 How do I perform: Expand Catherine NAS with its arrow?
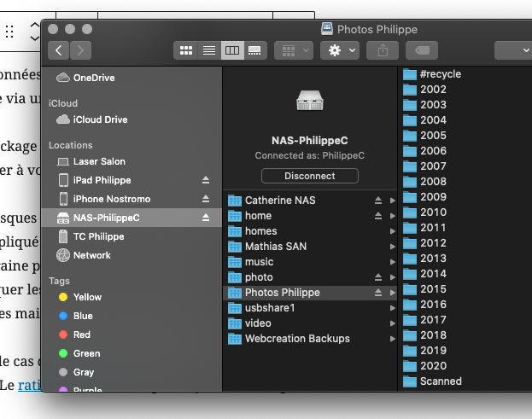[393, 201]
